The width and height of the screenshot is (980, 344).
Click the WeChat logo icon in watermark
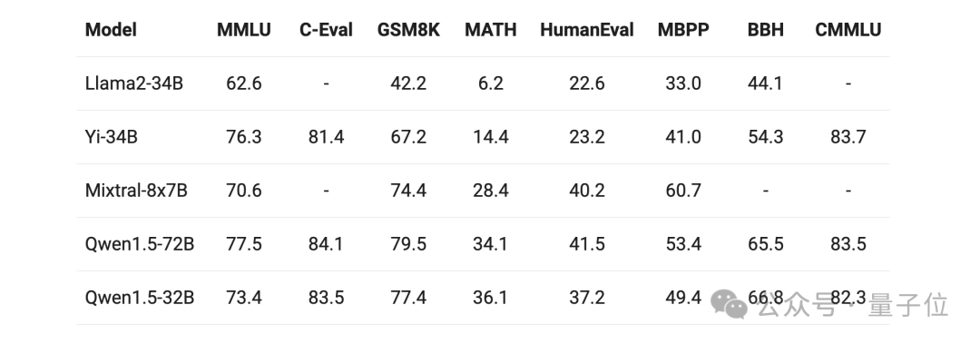730,304
